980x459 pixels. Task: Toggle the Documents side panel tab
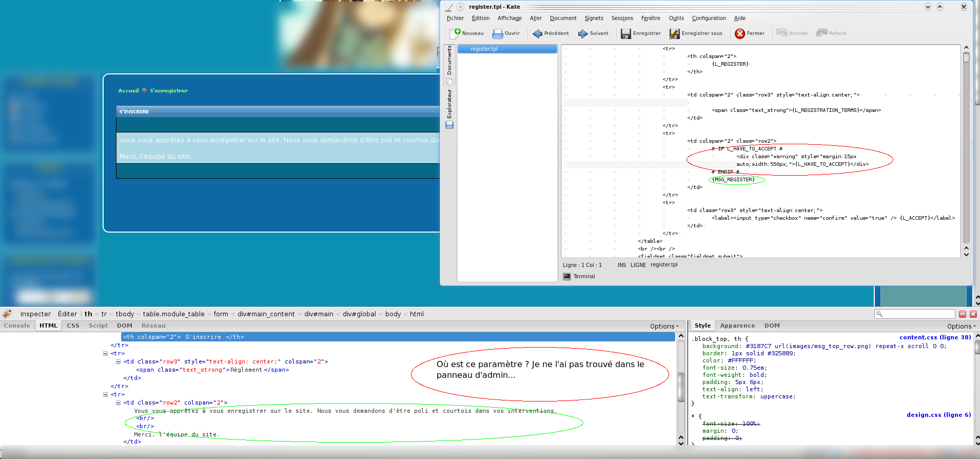[x=449, y=61]
